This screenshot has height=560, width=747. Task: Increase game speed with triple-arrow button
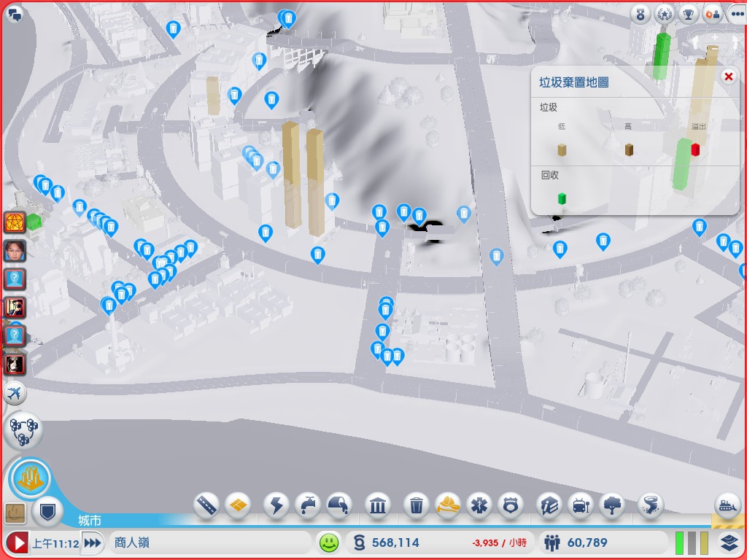pyautogui.click(x=93, y=542)
